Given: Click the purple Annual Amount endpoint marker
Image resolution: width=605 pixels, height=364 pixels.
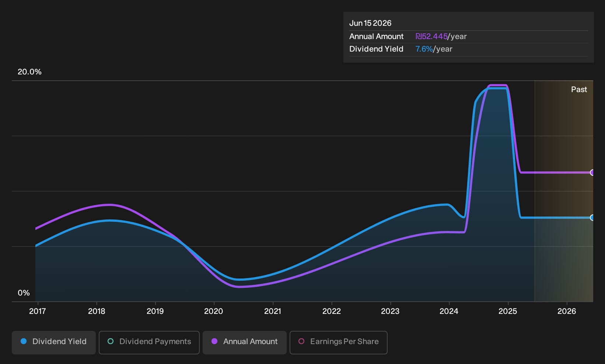Looking at the screenshot, I should pos(592,172).
